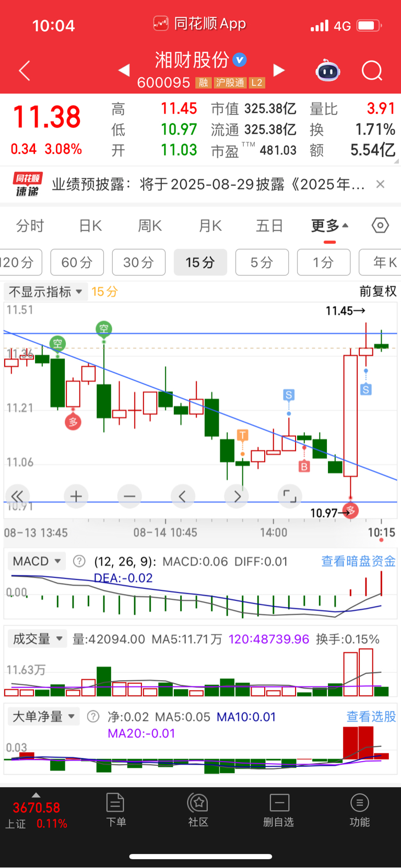Switch to previous stock with left triangle
Viewport: 401px width, 868px height.
(124, 70)
